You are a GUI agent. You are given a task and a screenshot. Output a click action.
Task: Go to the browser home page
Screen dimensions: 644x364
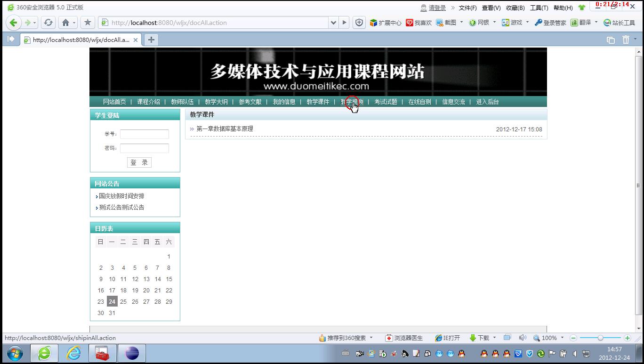tap(66, 23)
